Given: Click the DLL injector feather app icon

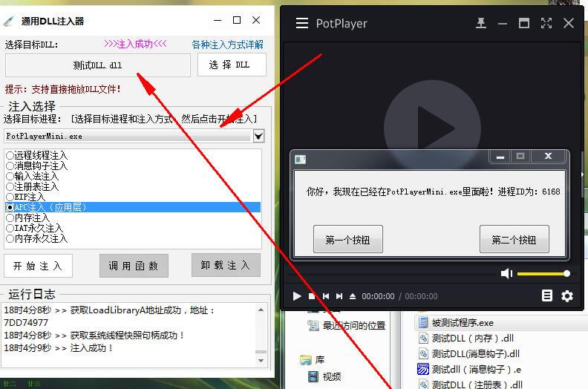Looking at the screenshot, I should pyautogui.click(x=9, y=21).
